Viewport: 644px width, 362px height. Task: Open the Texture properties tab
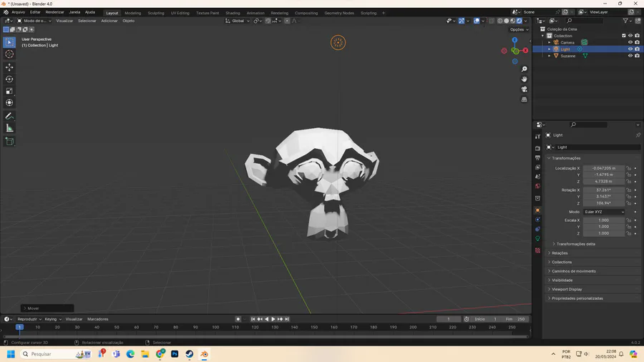click(x=537, y=250)
